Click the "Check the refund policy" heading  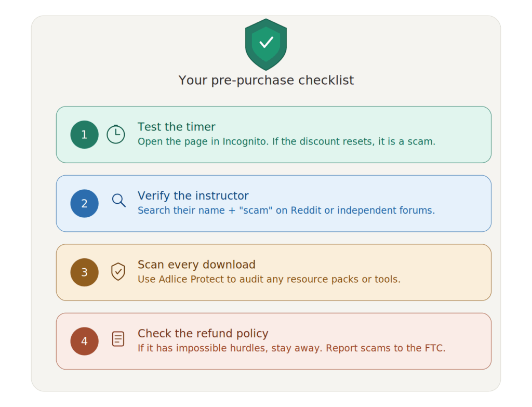(x=203, y=333)
